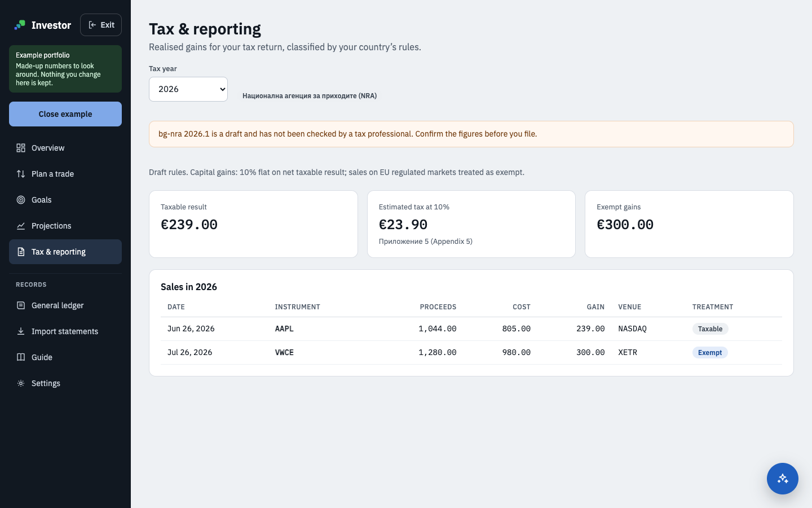This screenshot has width=812, height=508.
Task: Open the Overview page
Action: point(65,148)
